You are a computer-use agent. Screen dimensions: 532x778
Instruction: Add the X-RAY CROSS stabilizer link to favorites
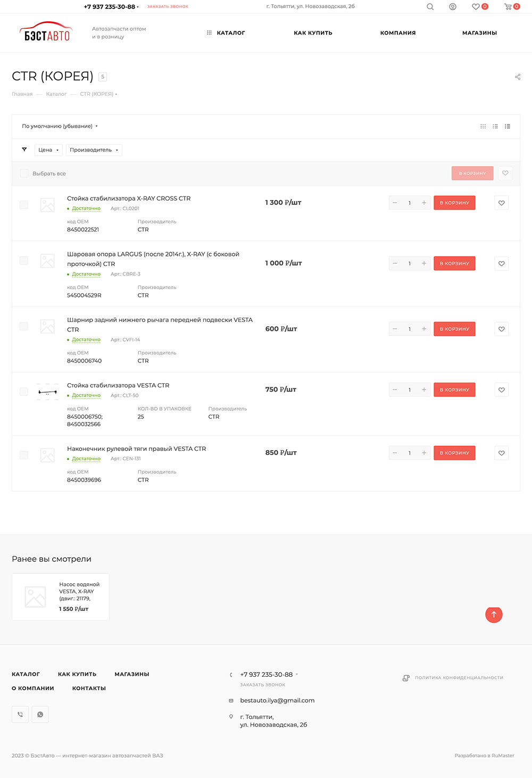point(501,203)
